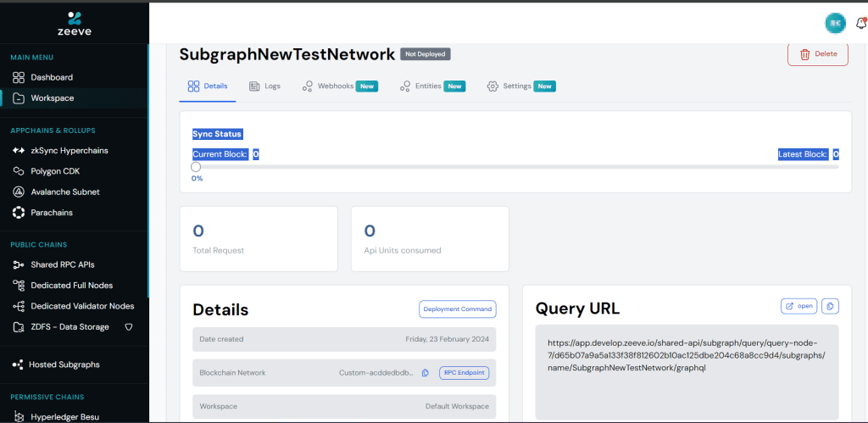Viewport: 868px width, 423px height.
Task: Click the zkSync Hyperchains arrows icon
Action: 19,151
